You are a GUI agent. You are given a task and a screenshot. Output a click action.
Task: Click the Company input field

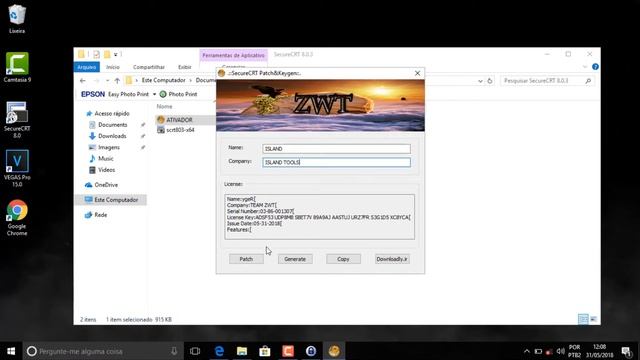point(336,162)
